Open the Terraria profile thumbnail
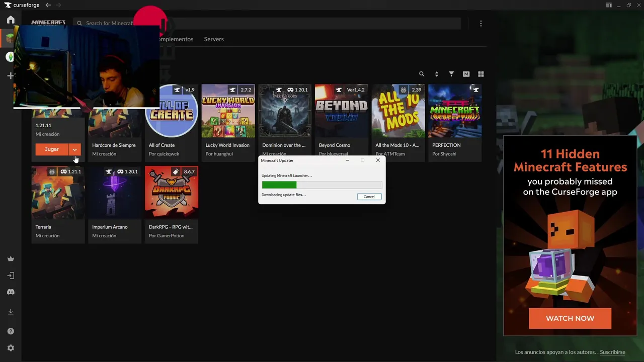The width and height of the screenshot is (644, 362). coord(58,193)
